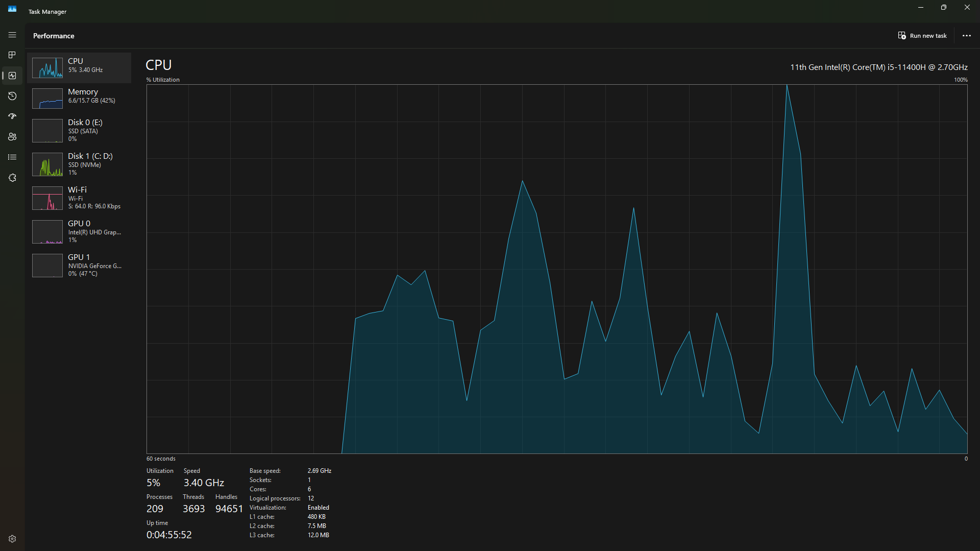Open Task Manager settings gear
Viewport: 980px width, 551px height.
point(12,539)
